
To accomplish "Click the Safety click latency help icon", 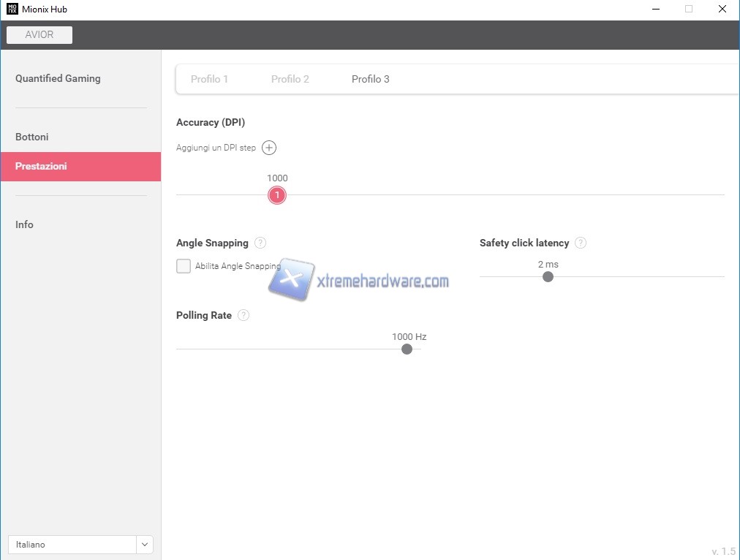I will [581, 243].
